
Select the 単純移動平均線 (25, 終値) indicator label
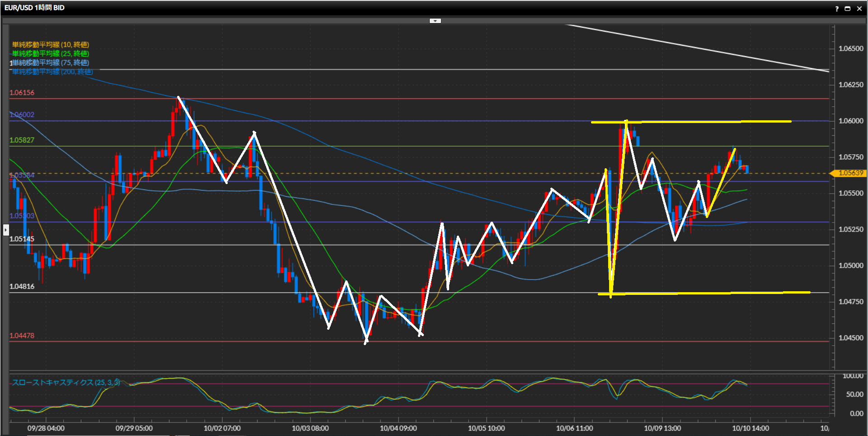coord(51,53)
